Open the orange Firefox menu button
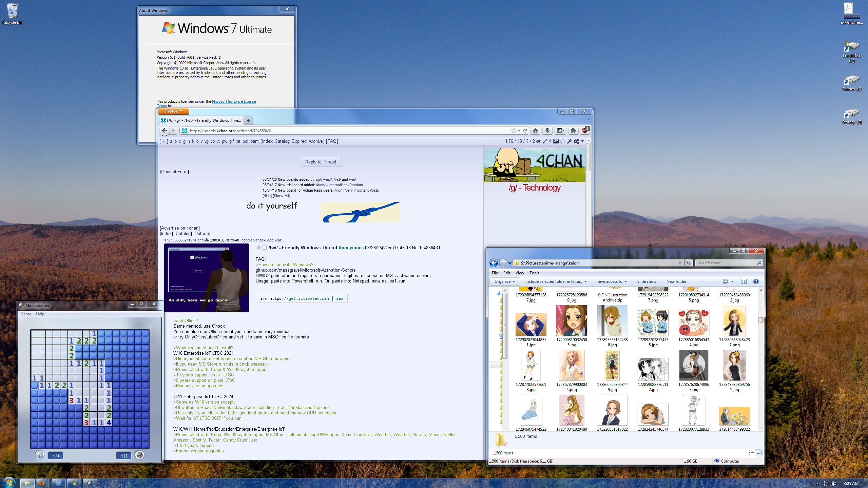868x488 pixels. [x=173, y=111]
